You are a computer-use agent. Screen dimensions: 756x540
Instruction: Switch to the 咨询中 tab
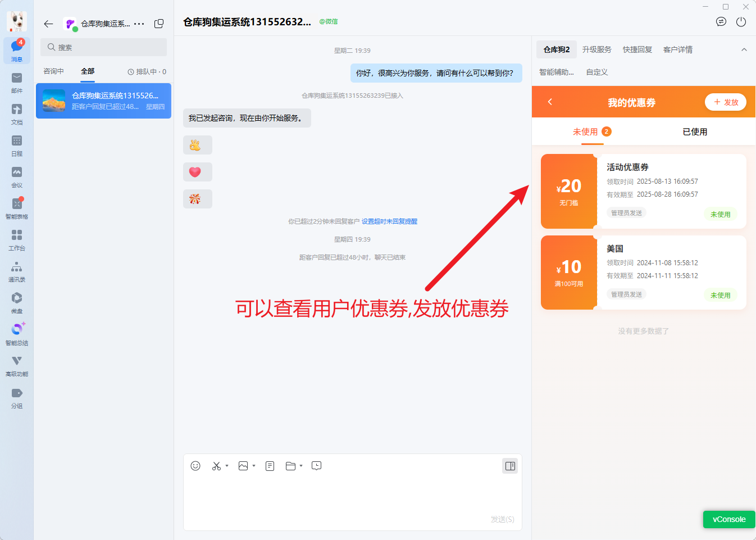click(x=54, y=71)
